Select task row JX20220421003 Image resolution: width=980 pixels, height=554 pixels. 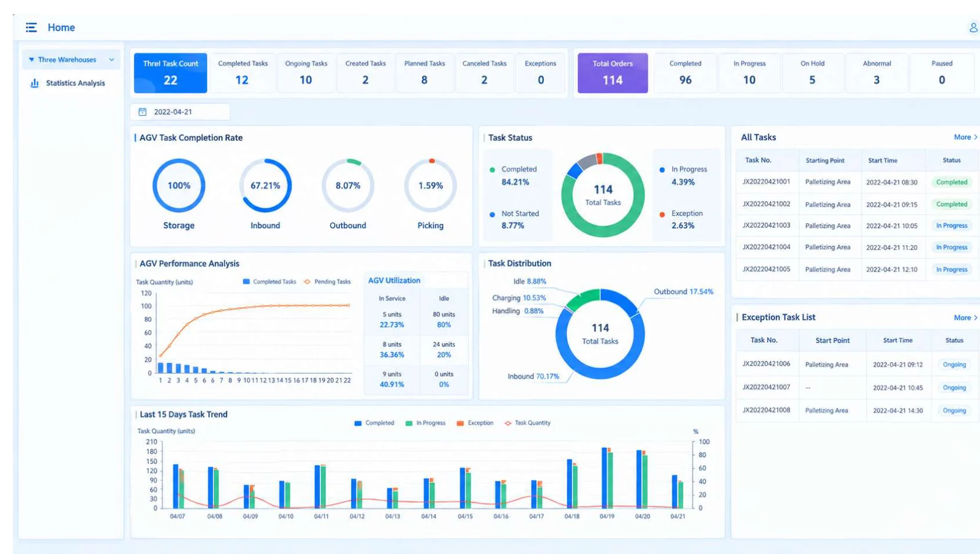[858, 226]
